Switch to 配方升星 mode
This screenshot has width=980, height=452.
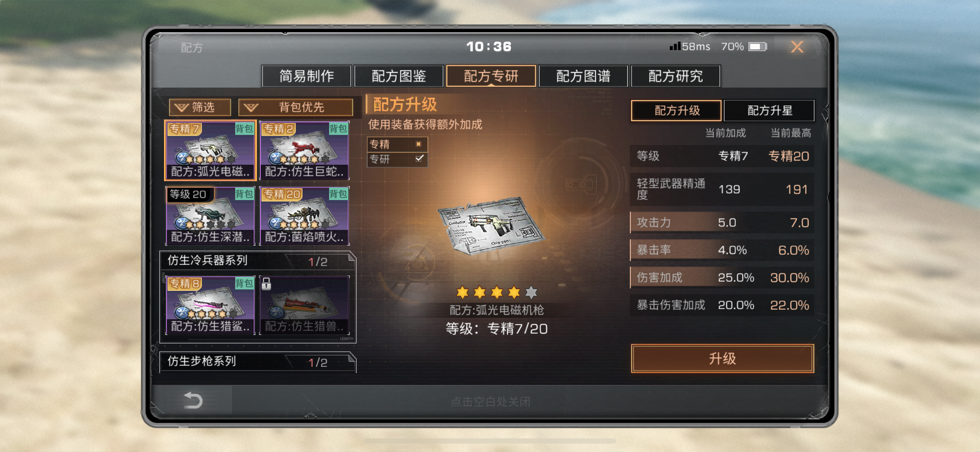click(x=769, y=110)
